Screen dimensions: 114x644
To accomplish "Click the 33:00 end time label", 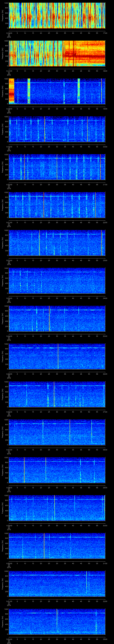I will pos(105,639).
